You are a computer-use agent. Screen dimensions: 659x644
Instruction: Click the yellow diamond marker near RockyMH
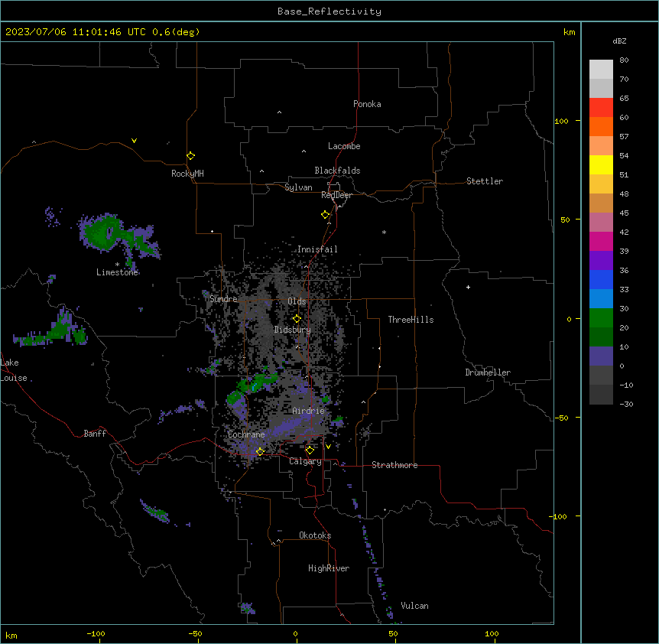pos(190,156)
